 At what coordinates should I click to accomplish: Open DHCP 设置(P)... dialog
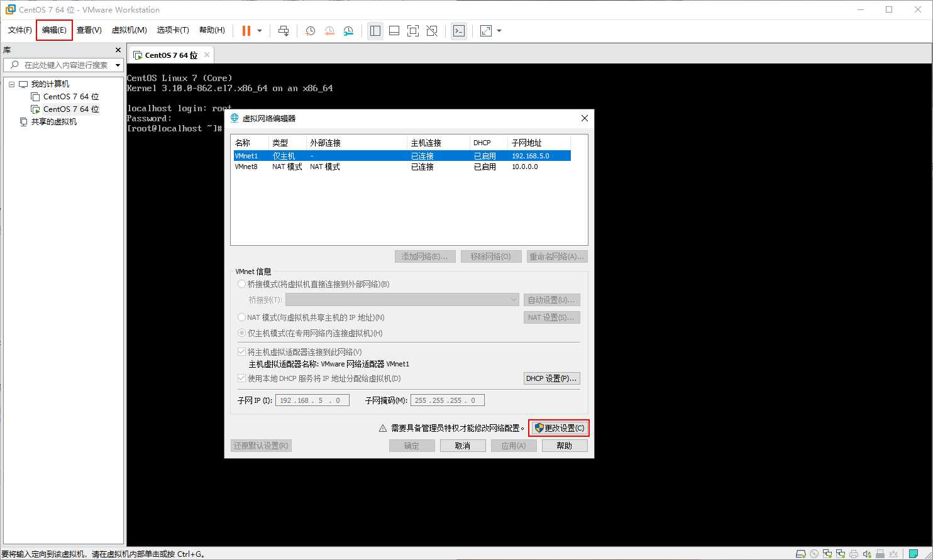552,378
